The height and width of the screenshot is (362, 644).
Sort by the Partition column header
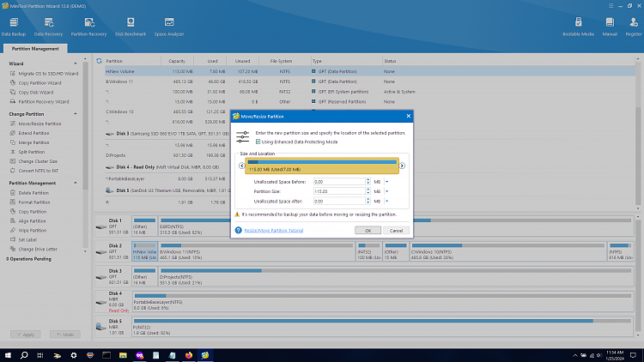(114, 61)
